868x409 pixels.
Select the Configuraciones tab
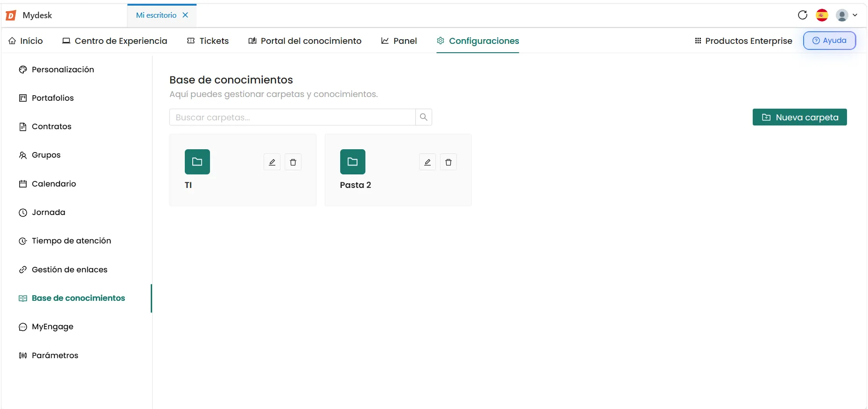tap(478, 41)
